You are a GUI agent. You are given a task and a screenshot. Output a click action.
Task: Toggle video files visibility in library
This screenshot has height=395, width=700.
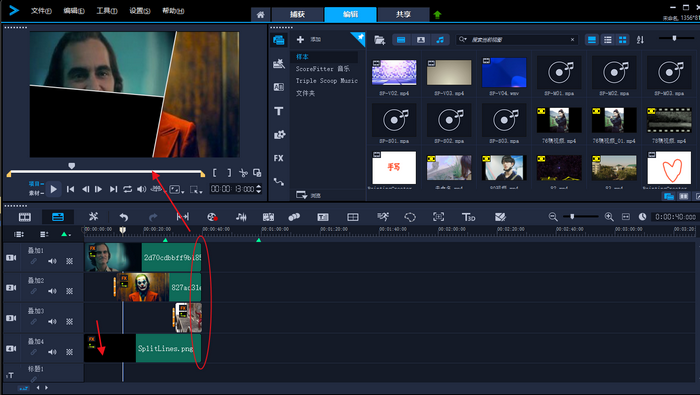tap(401, 40)
